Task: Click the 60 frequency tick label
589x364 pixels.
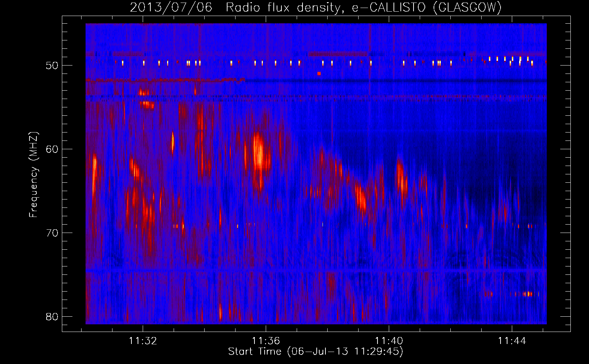Action: click(x=52, y=149)
